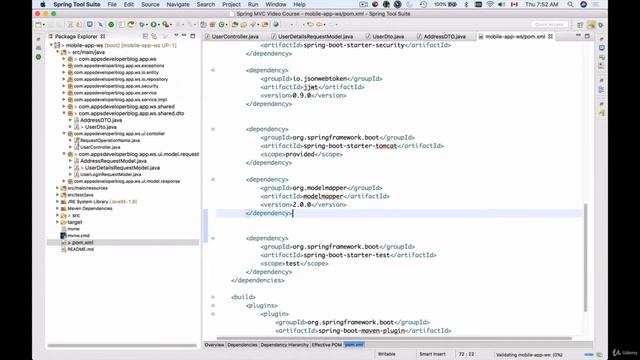
Task: Click the Run External Tools icon
Action: (165, 25)
